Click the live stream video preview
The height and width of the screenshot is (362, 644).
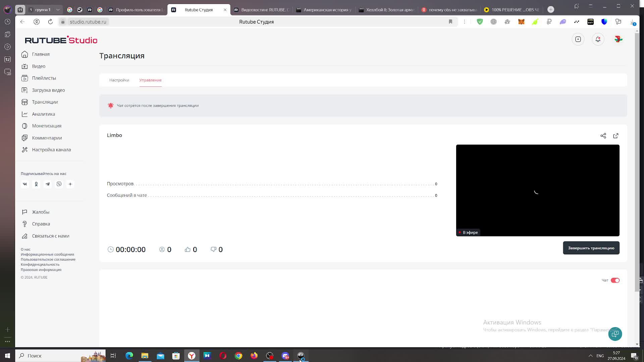tap(537, 190)
